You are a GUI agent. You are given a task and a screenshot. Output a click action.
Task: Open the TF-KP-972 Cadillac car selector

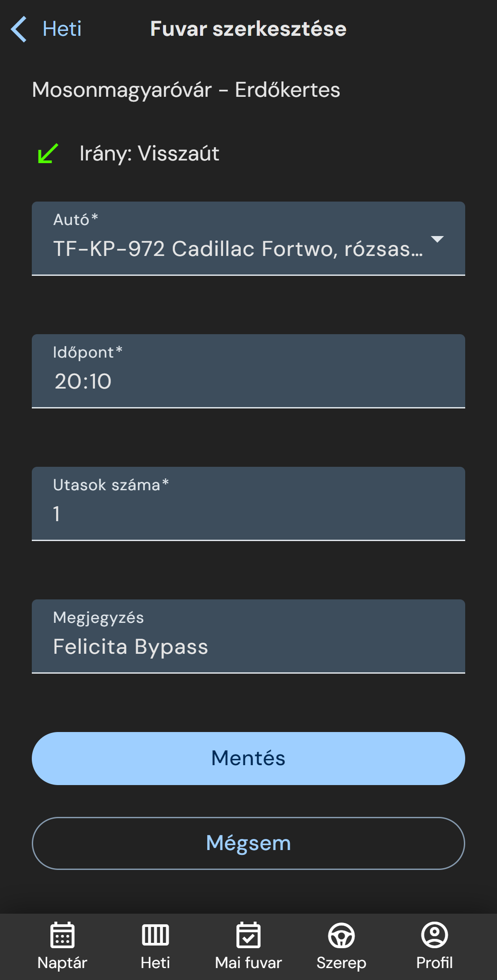click(x=238, y=248)
